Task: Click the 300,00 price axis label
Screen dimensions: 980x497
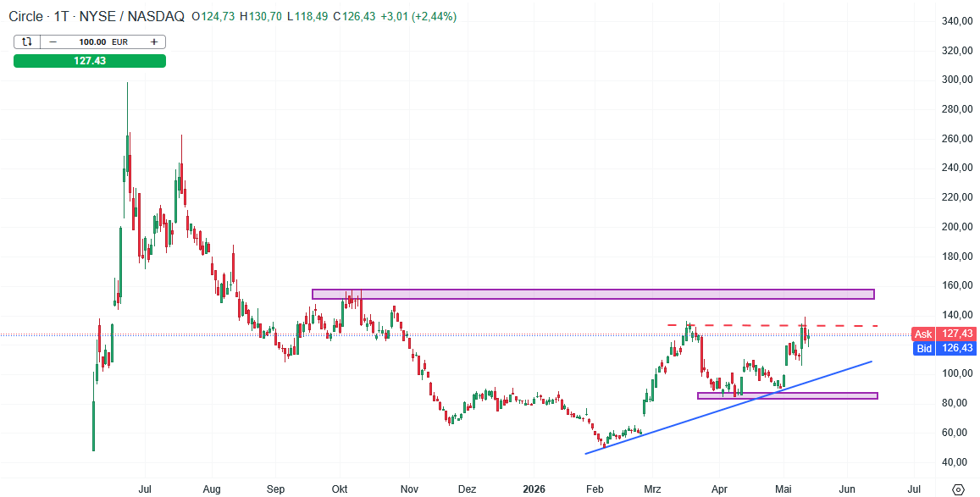Action: point(957,80)
